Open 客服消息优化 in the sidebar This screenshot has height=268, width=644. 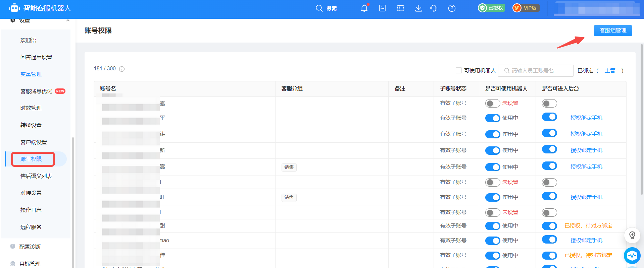click(36, 91)
